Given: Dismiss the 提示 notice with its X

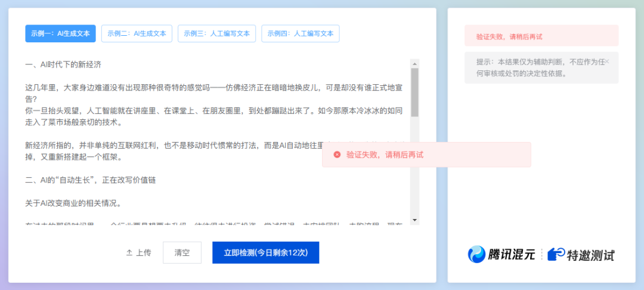Looking at the screenshot, I should click(607, 62).
